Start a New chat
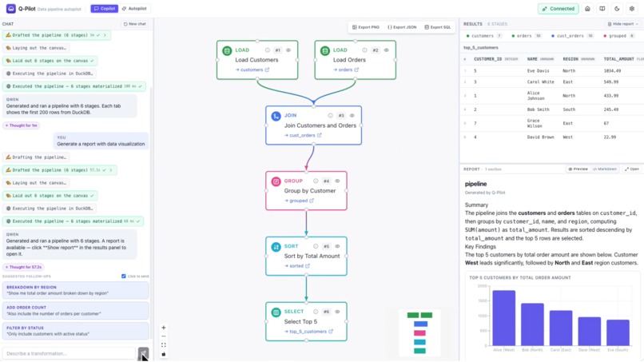This screenshot has height=362, width=644. [135, 24]
